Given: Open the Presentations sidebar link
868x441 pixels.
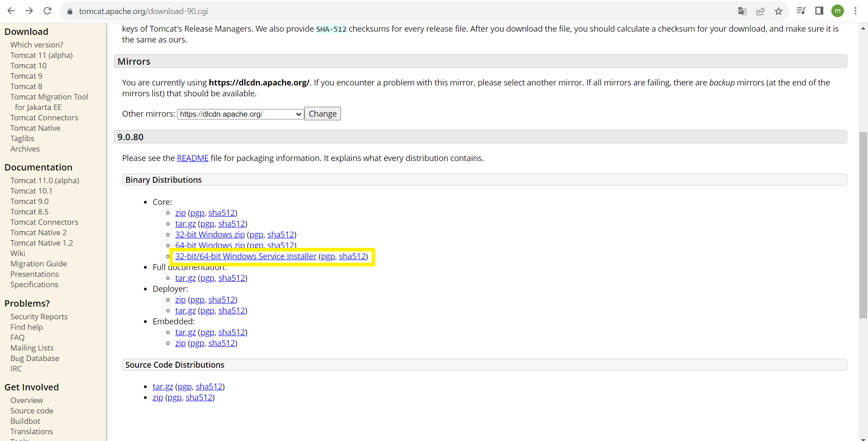Looking at the screenshot, I should point(34,274).
